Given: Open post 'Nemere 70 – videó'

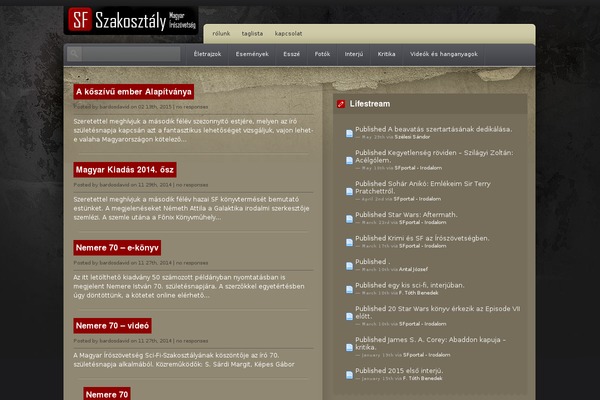Looking at the screenshot, I should (x=112, y=326).
